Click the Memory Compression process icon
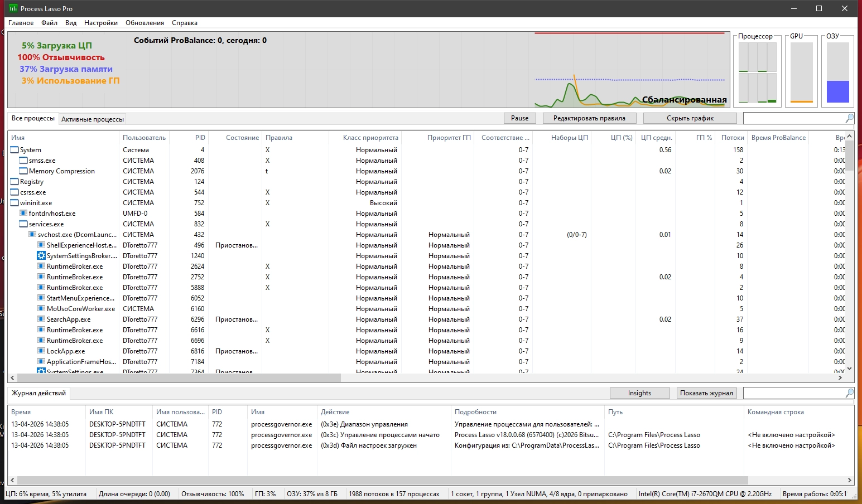The height and width of the screenshot is (504, 862). [23, 171]
